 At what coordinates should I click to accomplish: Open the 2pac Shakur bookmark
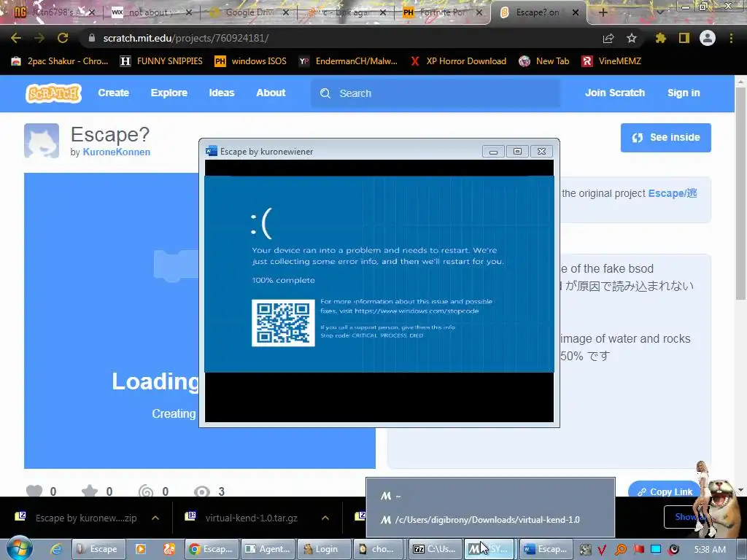[x=60, y=61]
